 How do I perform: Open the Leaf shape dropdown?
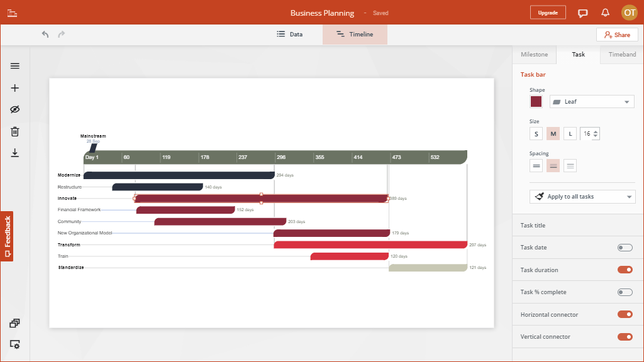point(591,101)
